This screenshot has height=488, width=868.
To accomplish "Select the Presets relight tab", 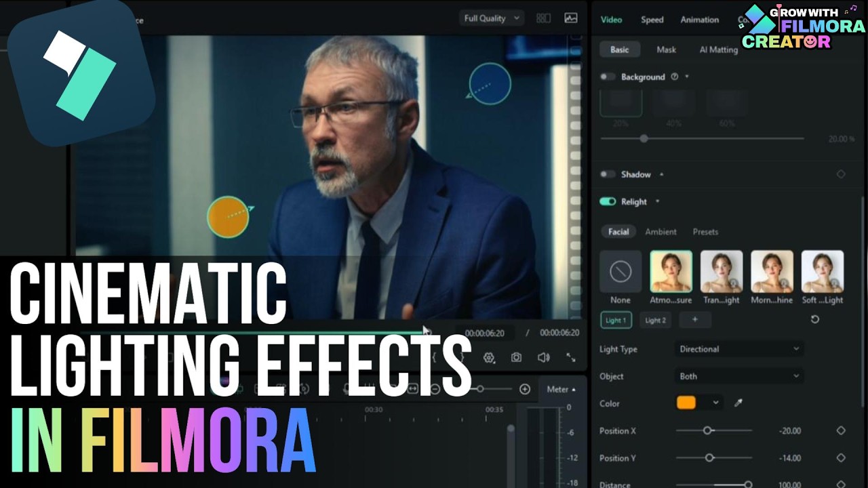I will click(705, 232).
